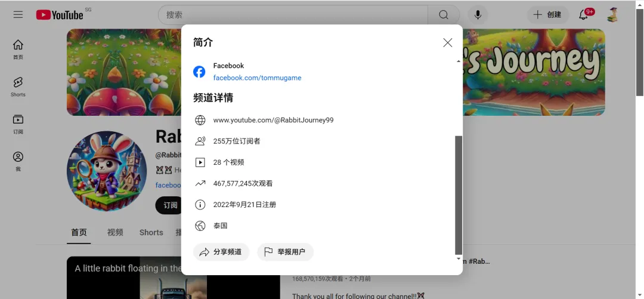Click the 举报用户 report button
The image size is (644, 299).
(286, 252)
